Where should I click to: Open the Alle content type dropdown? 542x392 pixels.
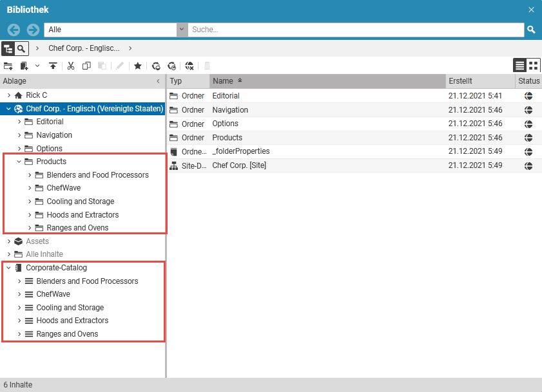click(182, 30)
